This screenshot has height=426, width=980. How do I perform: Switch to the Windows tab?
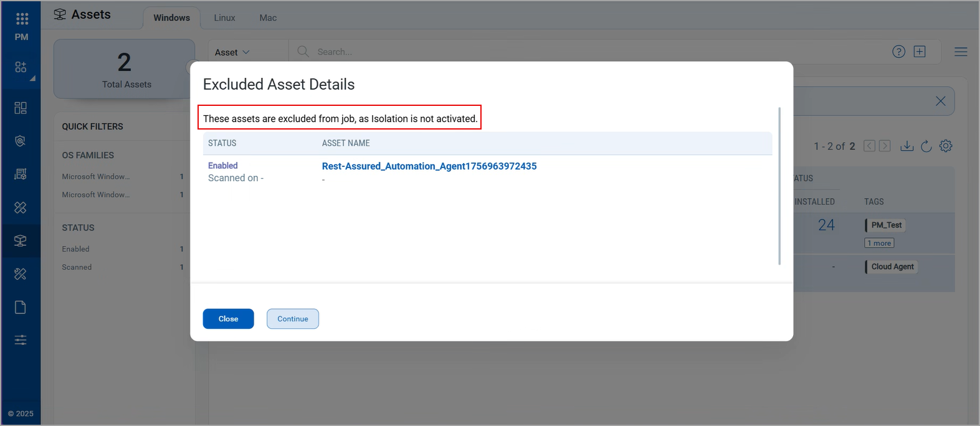171,17
